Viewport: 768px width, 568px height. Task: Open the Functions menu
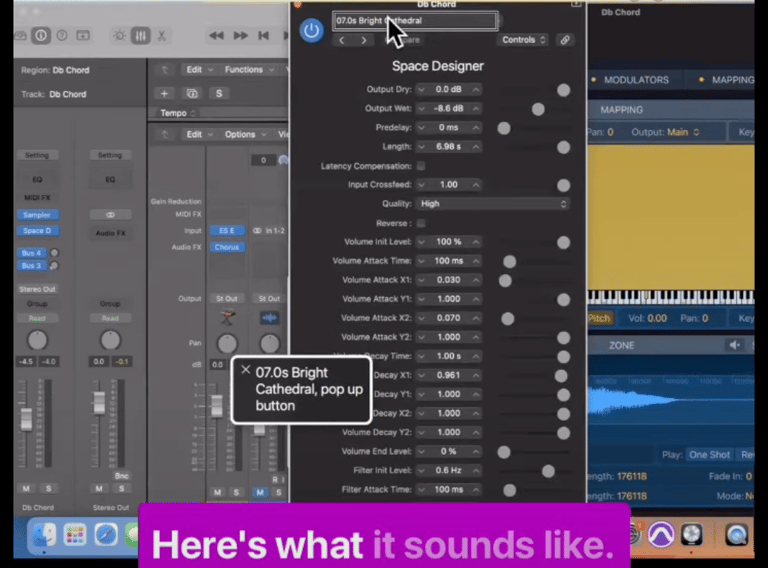point(249,70)
